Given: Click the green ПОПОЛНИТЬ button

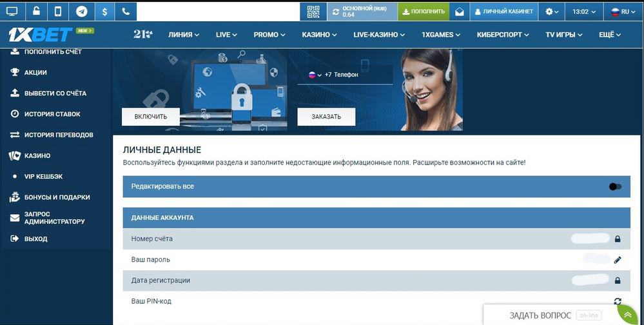Looking at the screenshot, I should [x=424, y=12].
